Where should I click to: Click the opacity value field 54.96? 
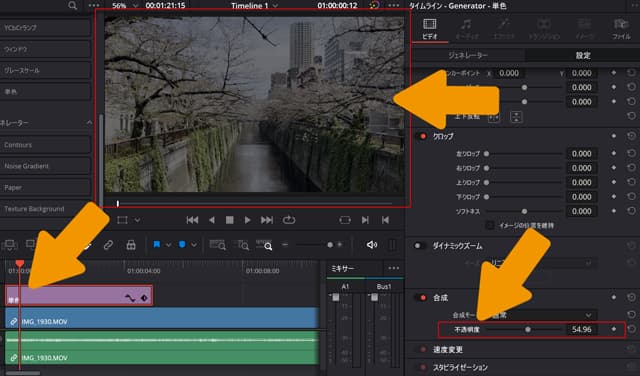(581, 329)
